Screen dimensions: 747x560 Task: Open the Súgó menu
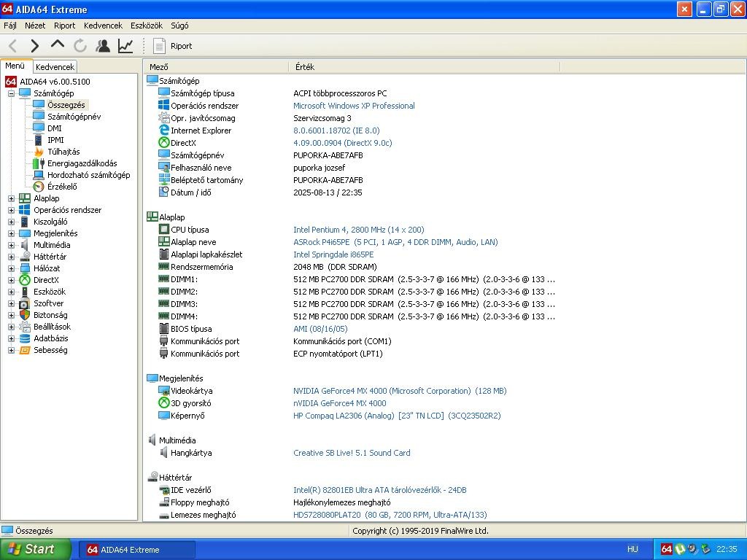pyautogui.click(x=179, y=26)
